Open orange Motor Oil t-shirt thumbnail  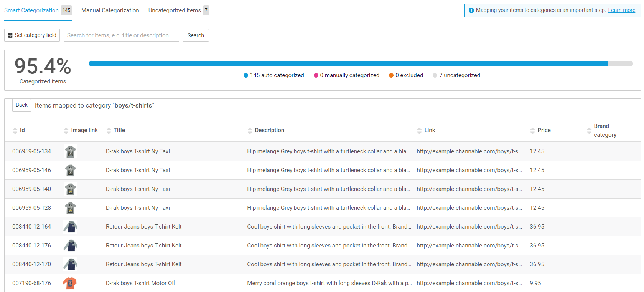pyautogui.click(x=70, y=284)
